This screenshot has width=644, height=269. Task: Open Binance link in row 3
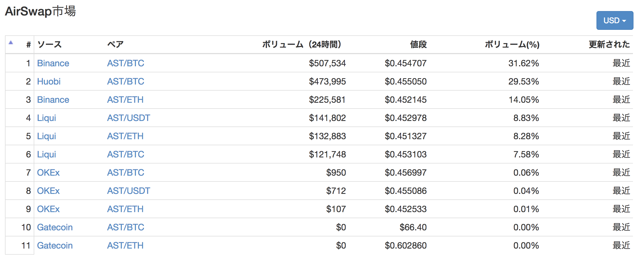(53, 100)
